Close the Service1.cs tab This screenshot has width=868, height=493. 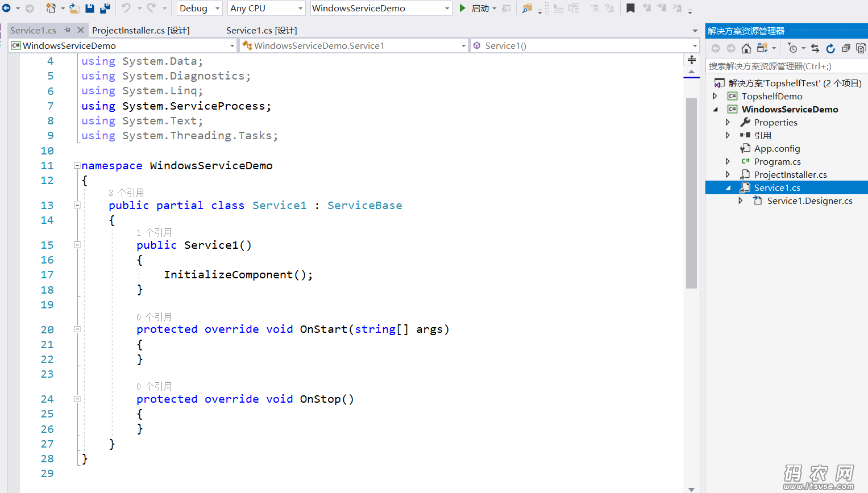(x=81, y=30)
